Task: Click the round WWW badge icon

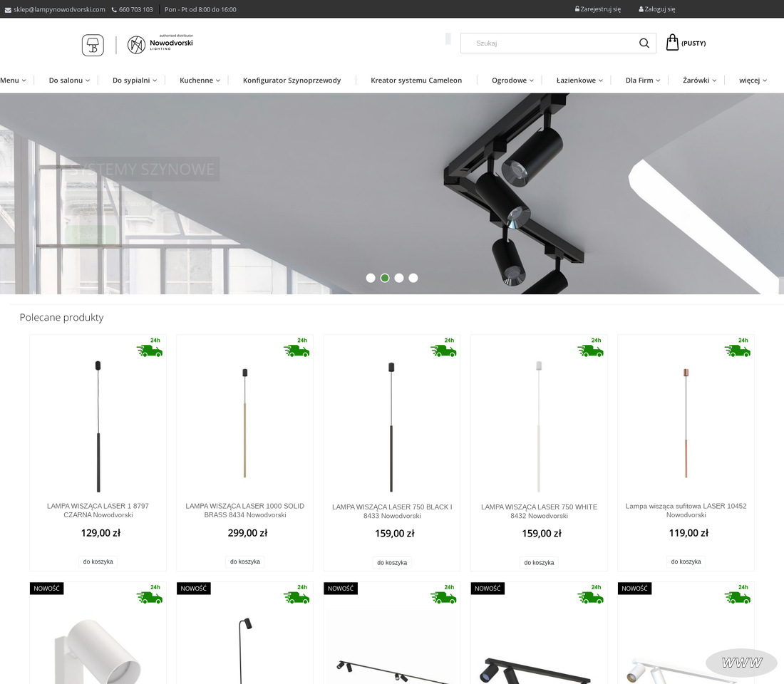Action: point(742,663)
